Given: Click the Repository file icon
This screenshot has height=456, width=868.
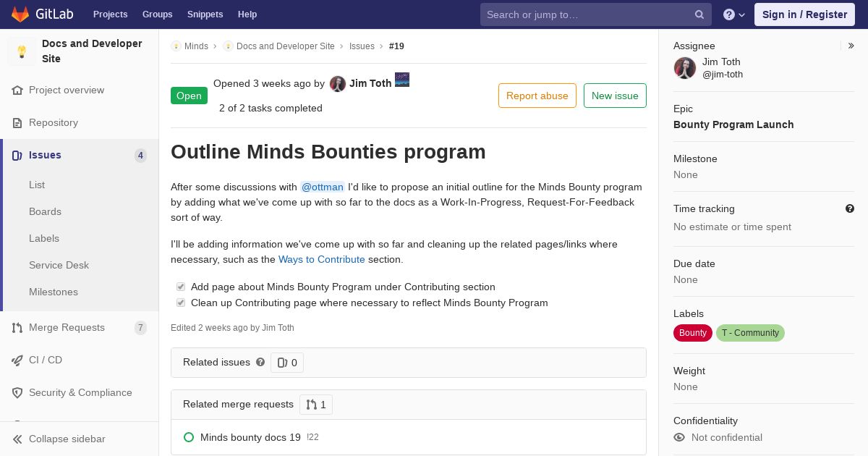Looking at the screenshot, I should tap(17, 123).
